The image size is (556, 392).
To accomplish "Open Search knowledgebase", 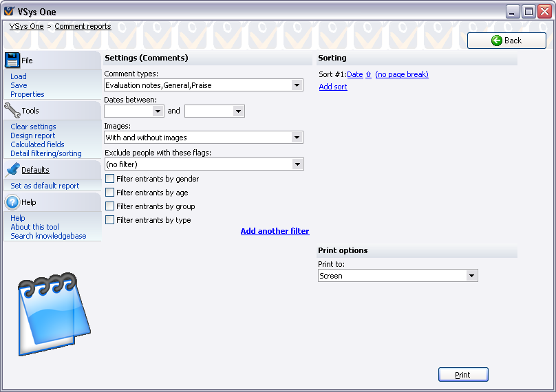I will click(49, 236).
